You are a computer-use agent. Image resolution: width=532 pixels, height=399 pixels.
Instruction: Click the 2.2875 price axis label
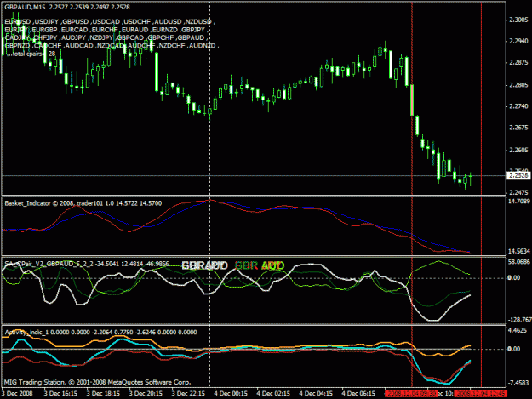tap(518, 62)
